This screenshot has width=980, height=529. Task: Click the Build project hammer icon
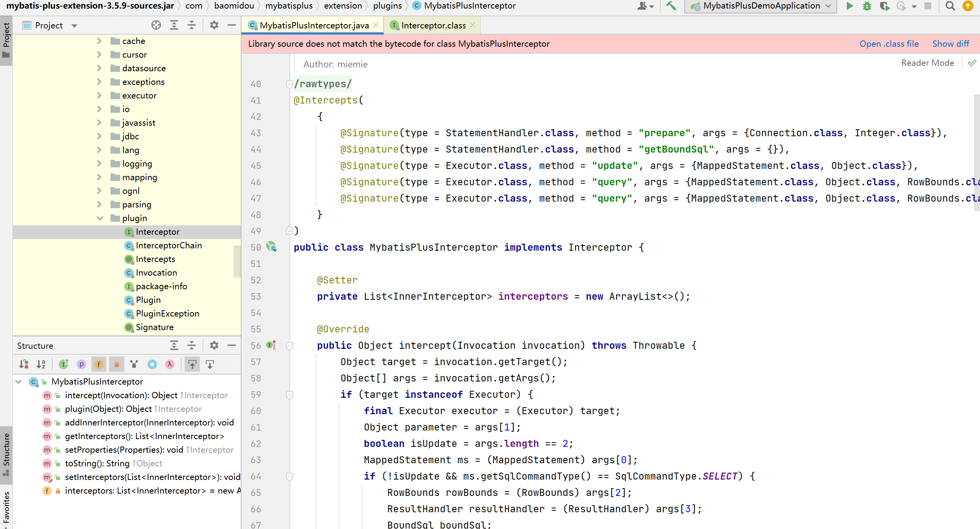671,6
